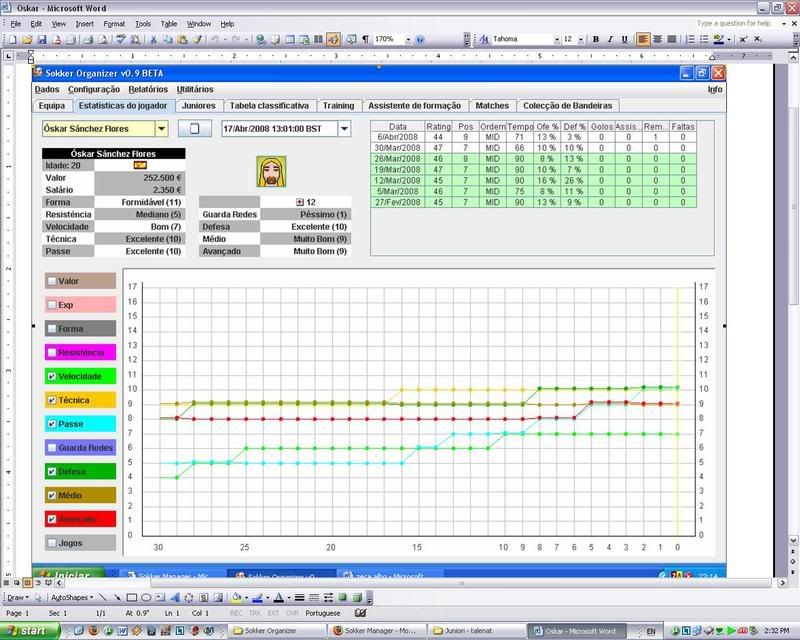Click the Windows start button
This screenshot has height=640, width=800.
click(x=30, y=631)
